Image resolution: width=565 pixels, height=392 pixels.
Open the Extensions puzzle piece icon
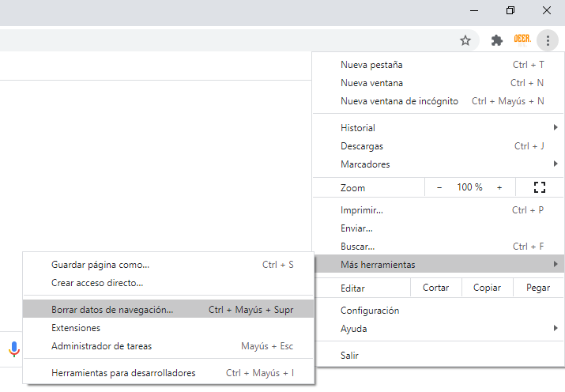click(497, 40)
